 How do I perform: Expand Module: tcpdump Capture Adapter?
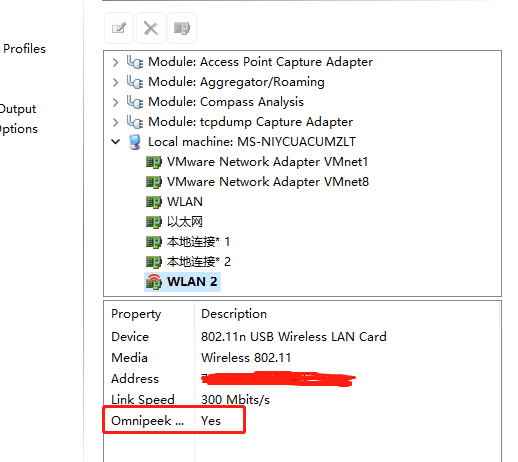pos(115,122)
